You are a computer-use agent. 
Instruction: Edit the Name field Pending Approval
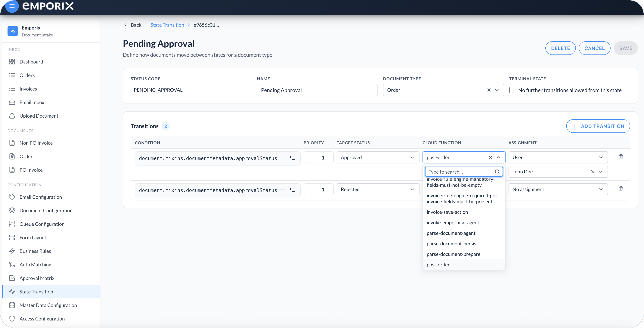pyautogui.click(x=317, y=90)
